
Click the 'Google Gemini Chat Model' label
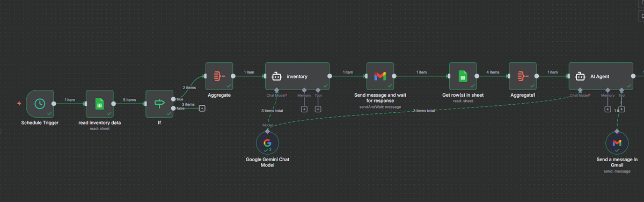(x=267, y=162)
